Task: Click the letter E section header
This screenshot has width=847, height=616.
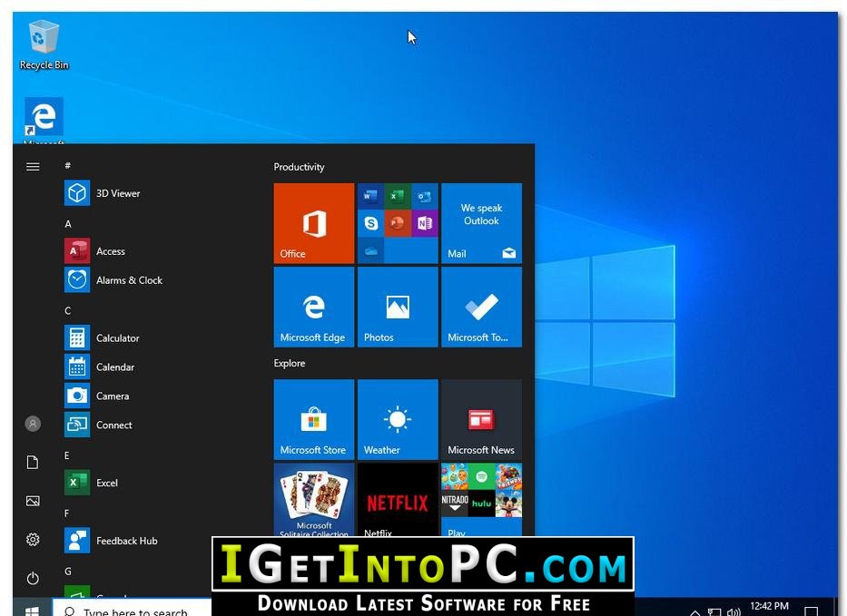Action: 67,455
